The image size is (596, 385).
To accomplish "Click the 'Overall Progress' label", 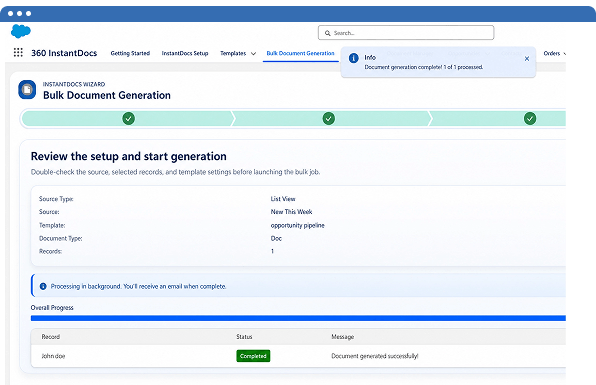I will (x=52, y=307).
